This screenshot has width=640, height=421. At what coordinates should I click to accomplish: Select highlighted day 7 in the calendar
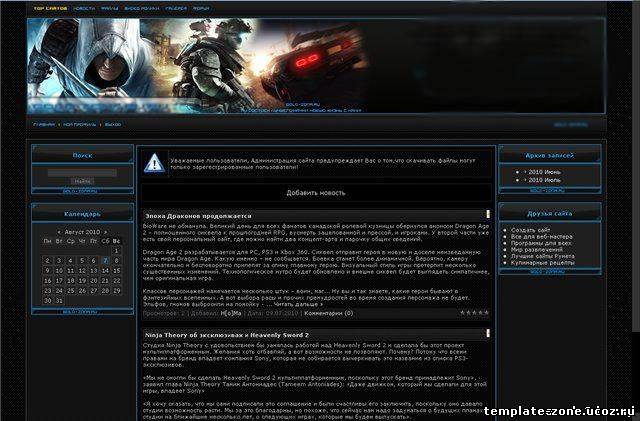click(105, 261)
